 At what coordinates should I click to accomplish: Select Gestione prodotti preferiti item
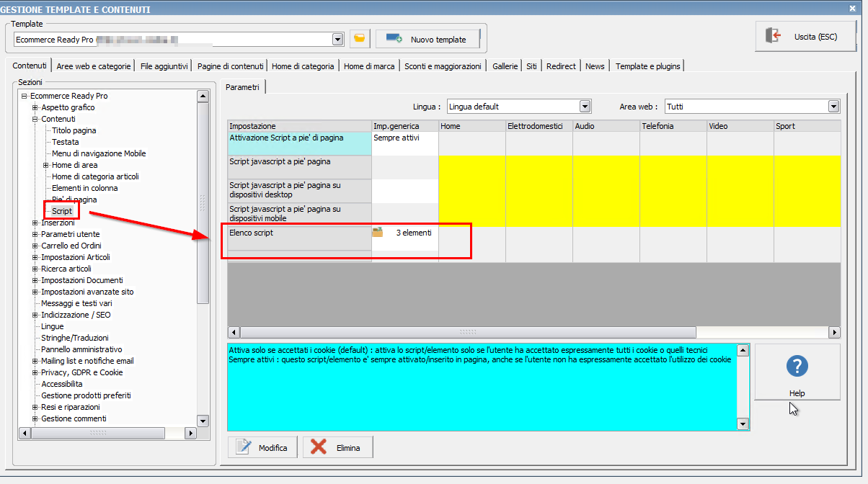click(x=86, y=395)
